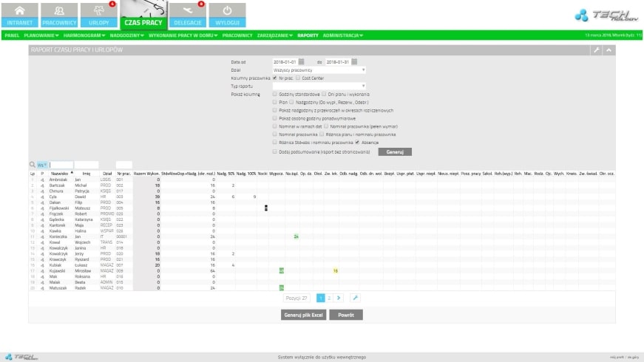Image resolution: width=644 pixels, height=362 pixels.
Task: Open calendar picker for end date
Action: [354, 61]
